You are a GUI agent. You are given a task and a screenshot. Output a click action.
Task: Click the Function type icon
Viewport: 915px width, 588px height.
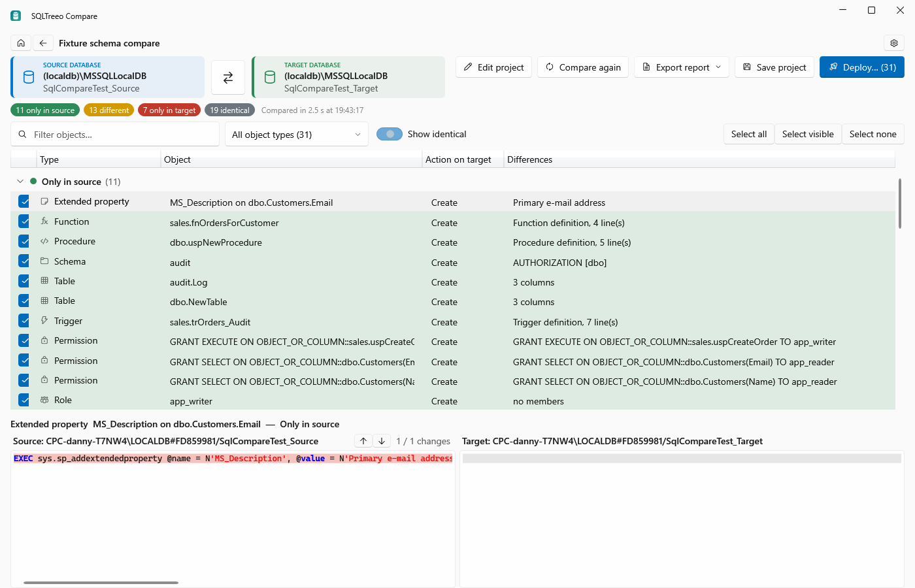point(44,221)
